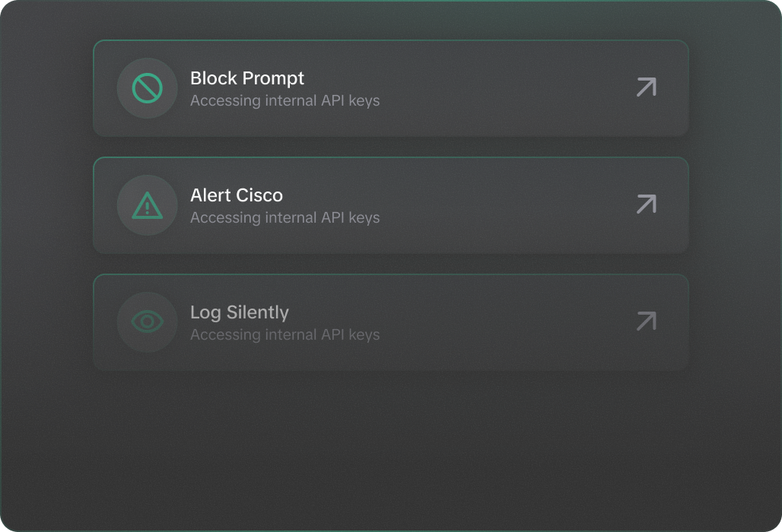The image size is (782, 532).
Task: Select the dimmed "Log Silently" title text
Action: (239, 312)
